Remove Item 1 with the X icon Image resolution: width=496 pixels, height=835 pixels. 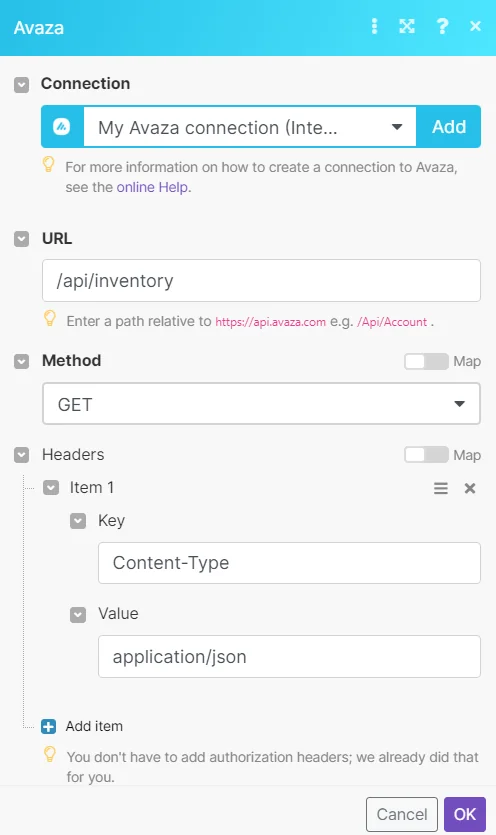click(470, 488)
